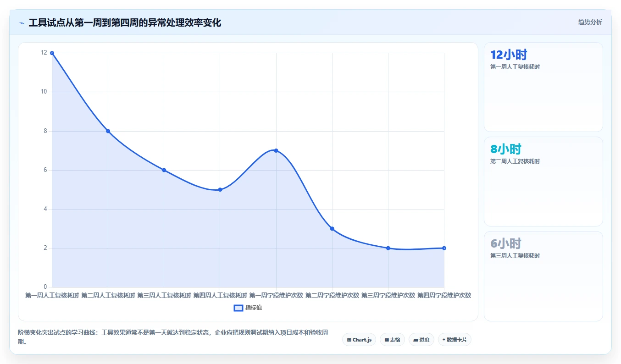621x364 pixels.
Task: Toggle the 指标值 legend color box
Action: coord(238,308)
